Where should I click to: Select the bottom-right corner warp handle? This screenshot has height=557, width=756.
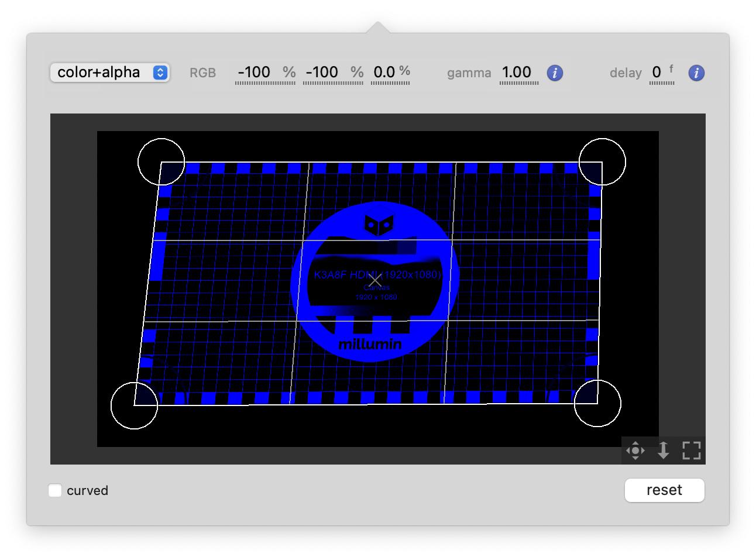(x=597, y=403)
